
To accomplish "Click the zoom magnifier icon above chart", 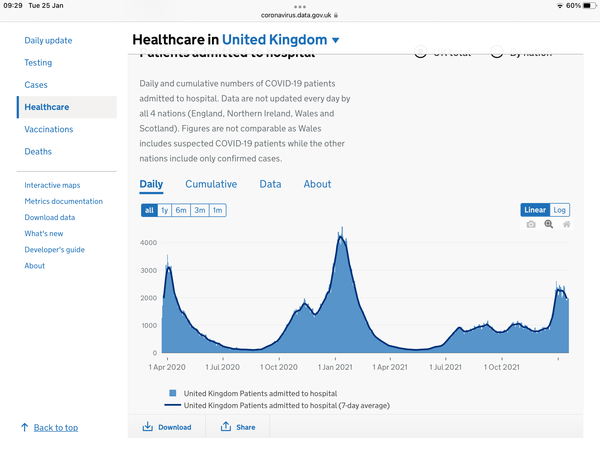I will (x=548, y=225).
